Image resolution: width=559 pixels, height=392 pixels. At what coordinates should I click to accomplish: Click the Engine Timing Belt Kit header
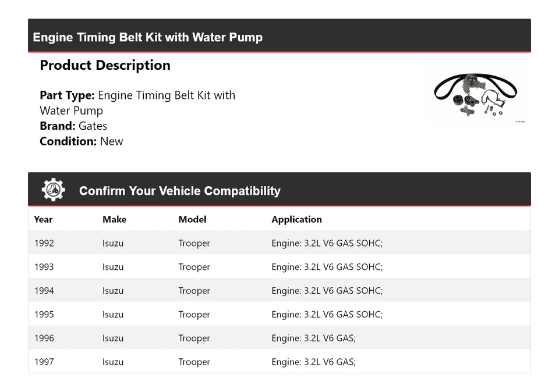(148, 37)
